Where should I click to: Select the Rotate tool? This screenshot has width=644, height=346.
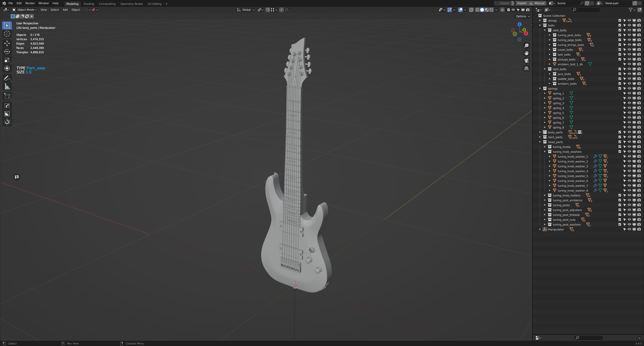[7, 52]
